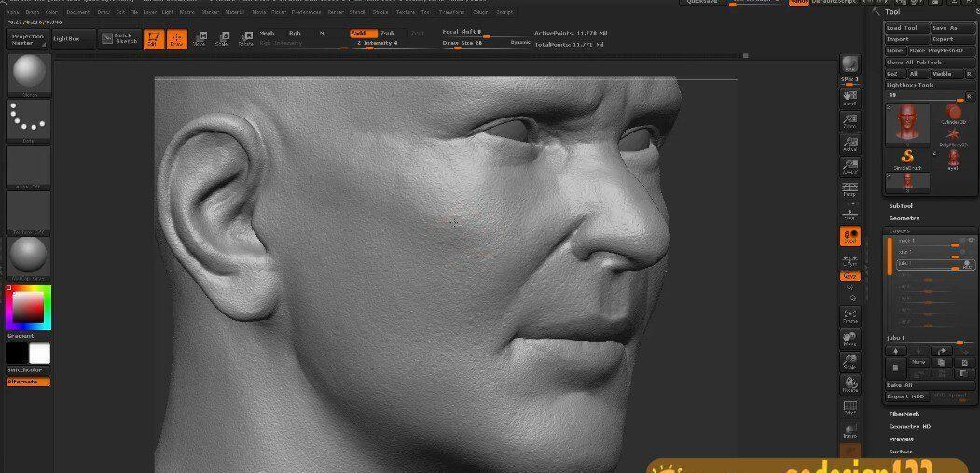
Task: Select the Draw mode icon
Action: (176, 39)
